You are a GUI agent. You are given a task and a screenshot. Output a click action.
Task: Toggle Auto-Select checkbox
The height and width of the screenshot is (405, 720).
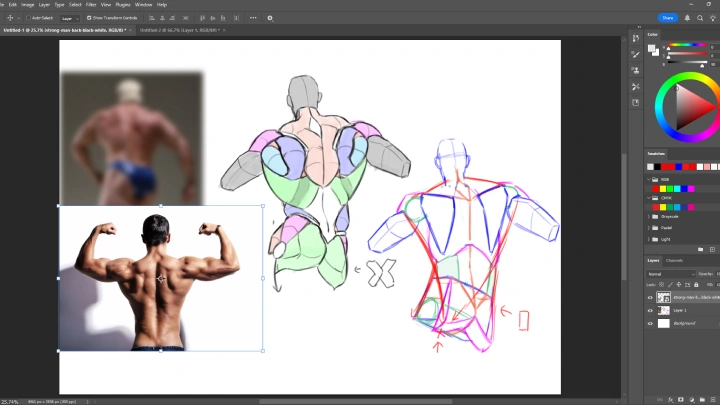coord(28,18)
